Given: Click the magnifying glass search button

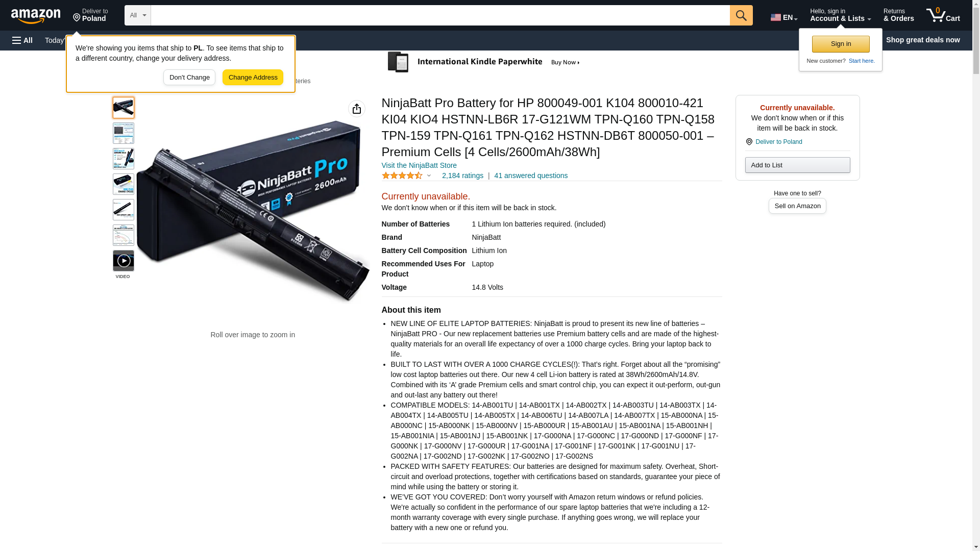Looking at the screenshot, I should 741,15.
